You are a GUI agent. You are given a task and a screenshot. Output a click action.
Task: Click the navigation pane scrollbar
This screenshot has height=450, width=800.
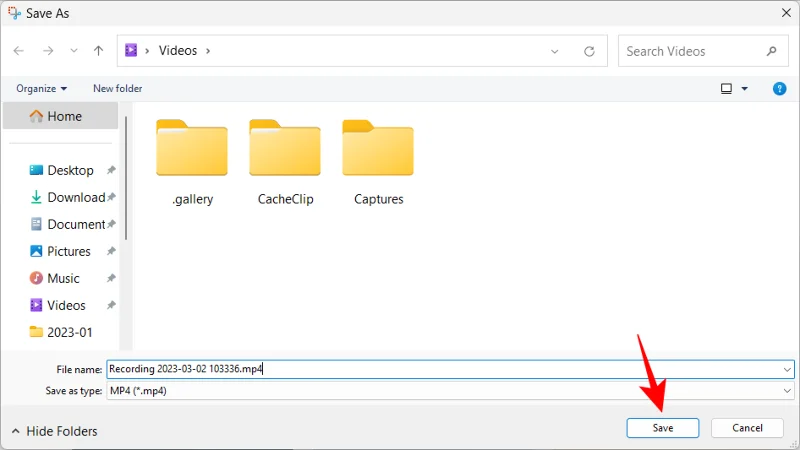(126, 178)
